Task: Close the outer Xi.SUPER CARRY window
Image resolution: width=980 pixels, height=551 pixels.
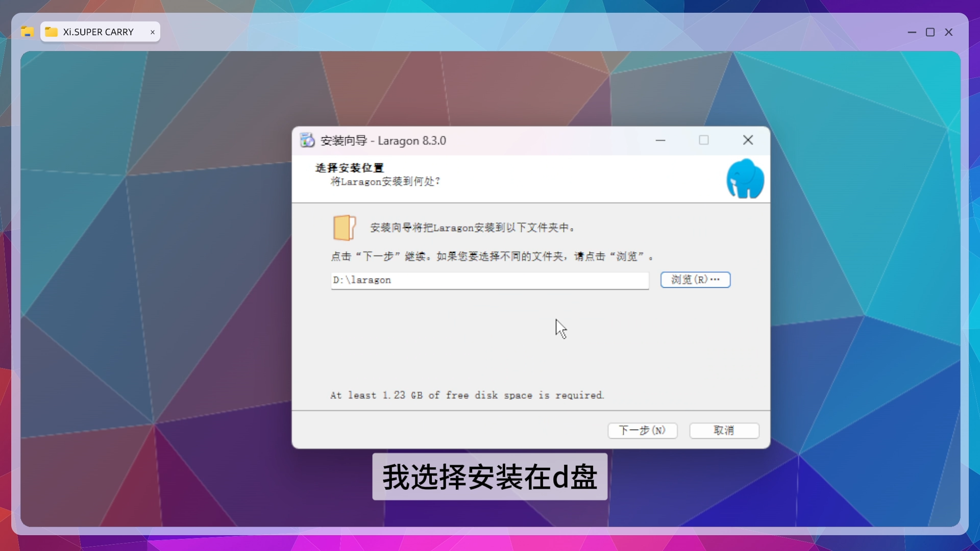Action: tap(948, 32)
